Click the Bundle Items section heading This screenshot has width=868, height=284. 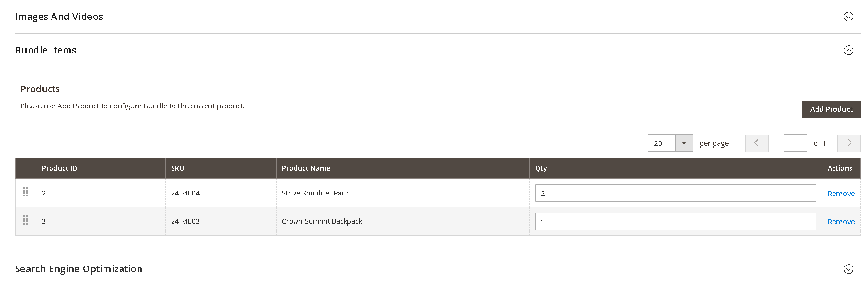[x=46, y=51]
